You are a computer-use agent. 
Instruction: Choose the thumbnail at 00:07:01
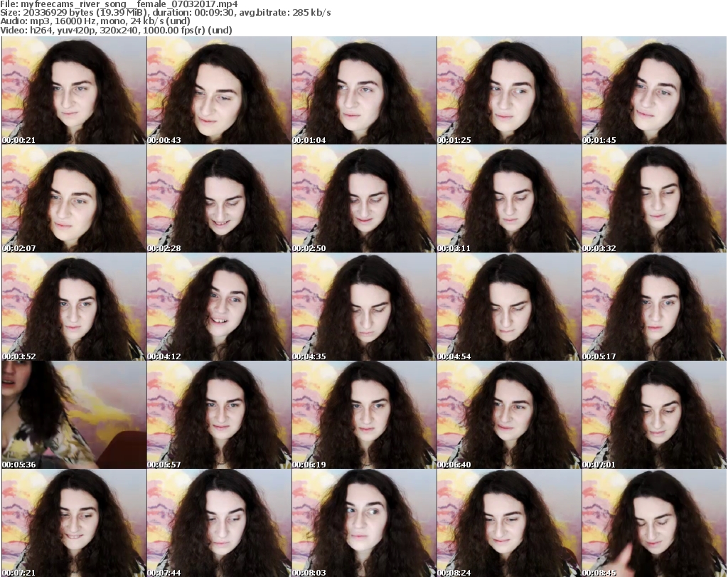(654, 415)
